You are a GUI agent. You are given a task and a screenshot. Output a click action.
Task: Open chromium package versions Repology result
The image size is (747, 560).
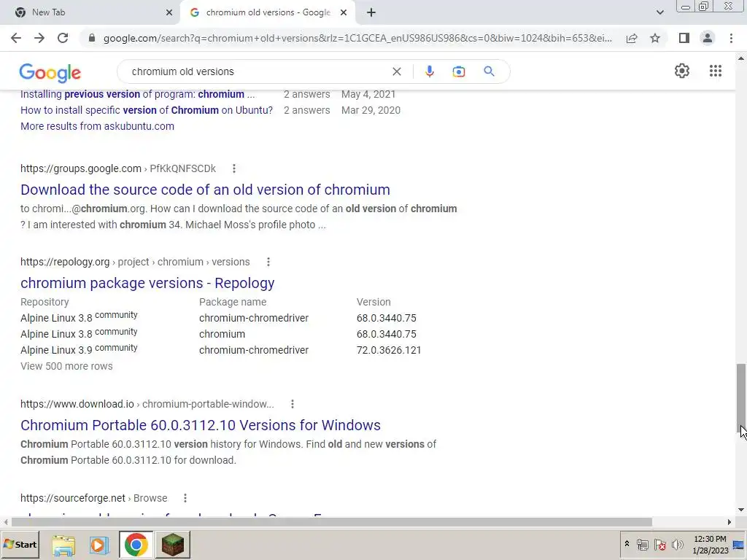147,283
